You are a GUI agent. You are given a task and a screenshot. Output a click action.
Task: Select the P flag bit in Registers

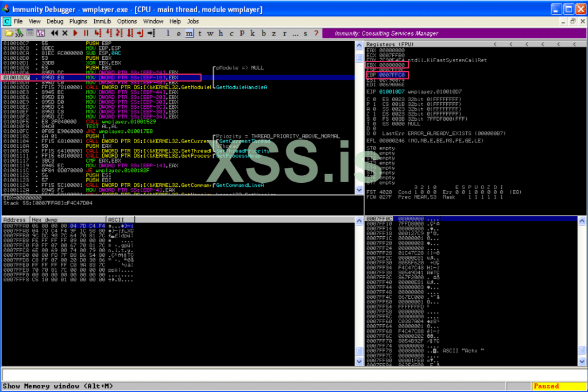pos(367,105)
